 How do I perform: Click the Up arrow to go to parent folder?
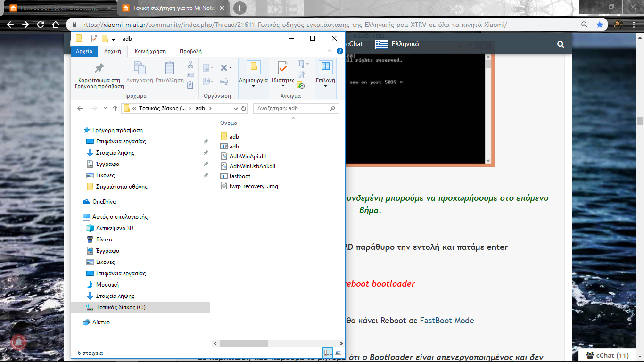tap(115, 108)
